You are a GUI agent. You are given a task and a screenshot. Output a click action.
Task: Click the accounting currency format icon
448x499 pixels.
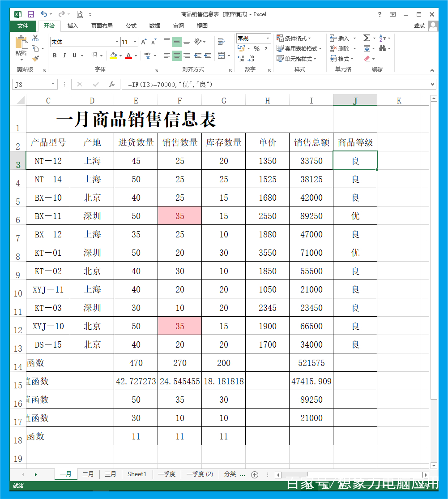(x=242, y=48)
